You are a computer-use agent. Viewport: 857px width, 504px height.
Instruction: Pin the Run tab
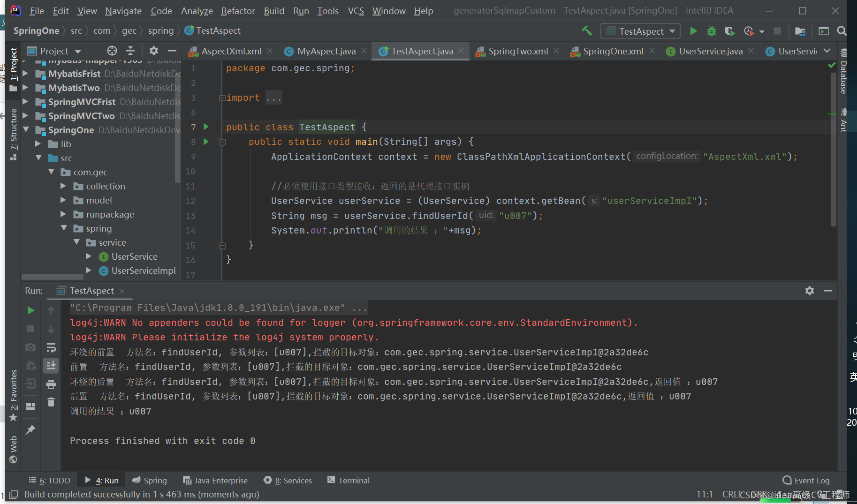tap(30, 429)
